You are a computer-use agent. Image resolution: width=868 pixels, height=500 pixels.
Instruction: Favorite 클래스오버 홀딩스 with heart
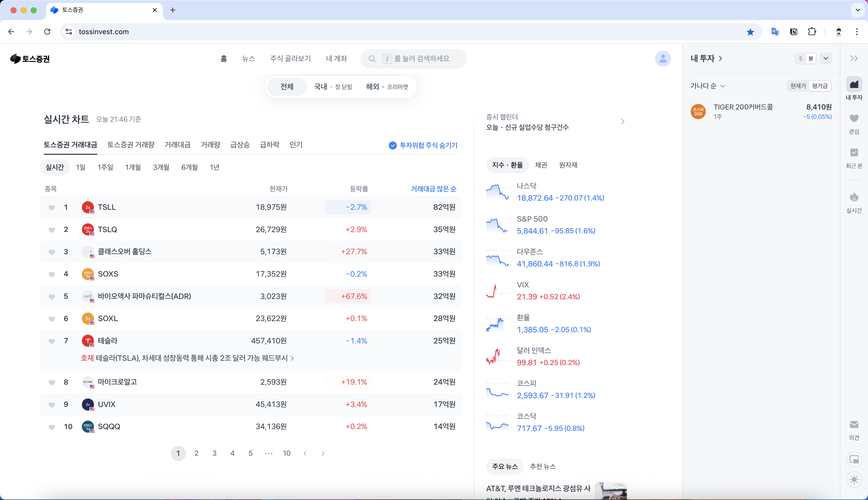click(x=52, y=252)
